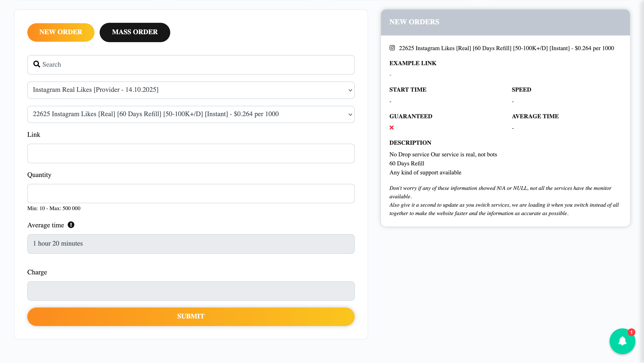Click the Charge field
Image resolution: width=644 pixels, height=363 pixels.
pos(190,291)
